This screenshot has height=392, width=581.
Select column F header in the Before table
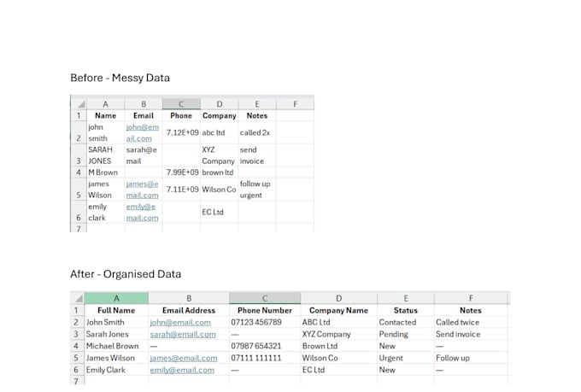295,104
